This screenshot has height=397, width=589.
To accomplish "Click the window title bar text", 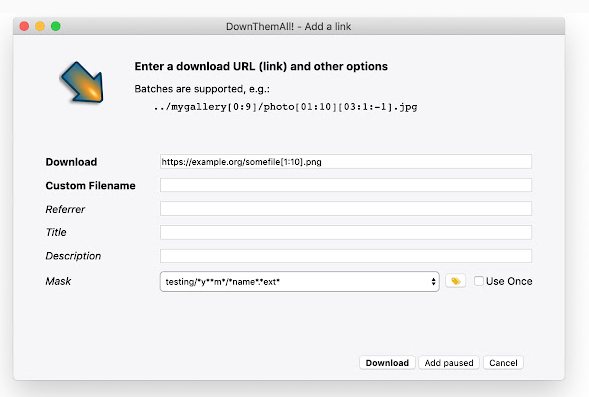I will point(288,27).
